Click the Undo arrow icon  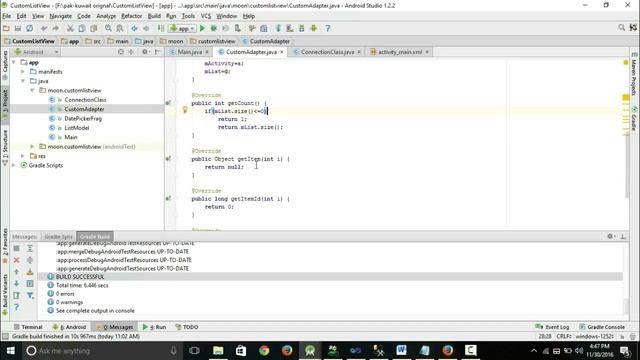(44, 28)
